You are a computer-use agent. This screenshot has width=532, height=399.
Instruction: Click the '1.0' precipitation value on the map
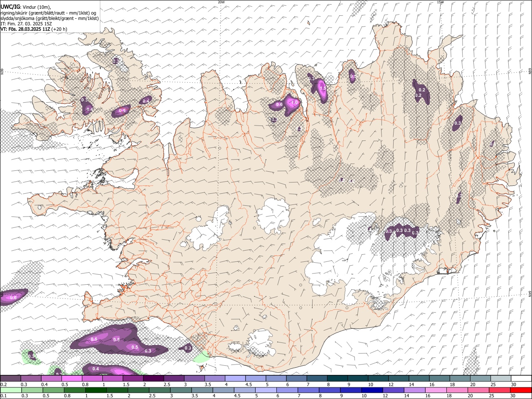click(x=295, y=102)
